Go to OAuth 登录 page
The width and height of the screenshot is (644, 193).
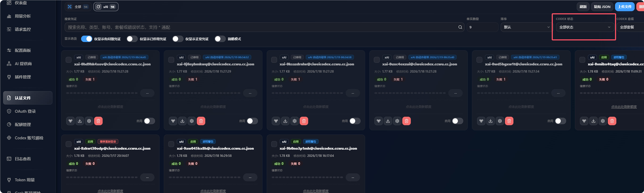tap(28, 111)
